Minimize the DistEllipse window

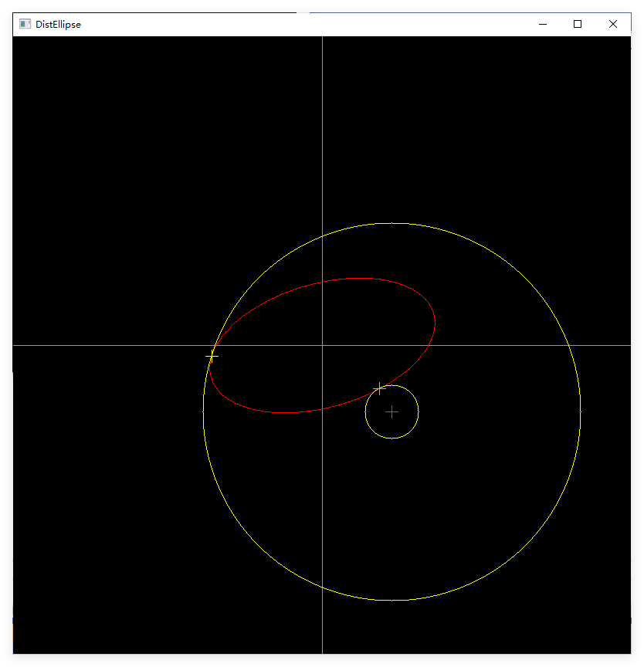click(543, 24)
